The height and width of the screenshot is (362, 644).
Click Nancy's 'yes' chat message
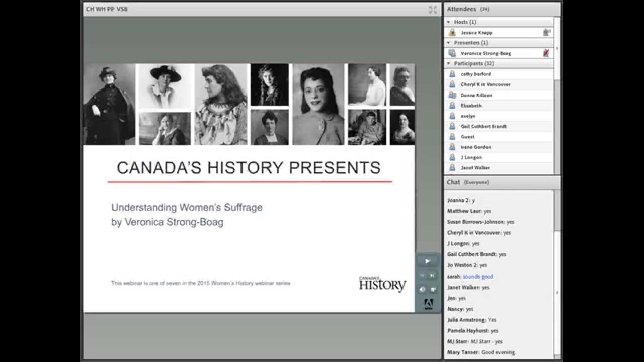point(469,309)
